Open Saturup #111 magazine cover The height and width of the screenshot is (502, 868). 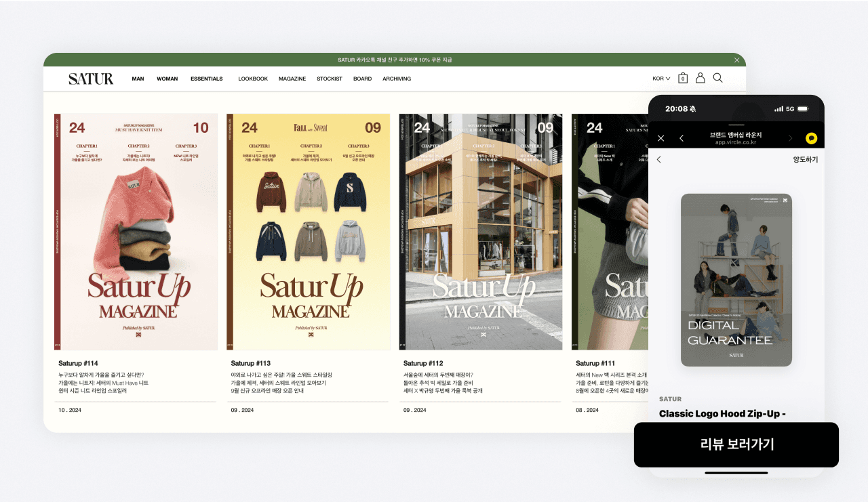pos(610,232)
